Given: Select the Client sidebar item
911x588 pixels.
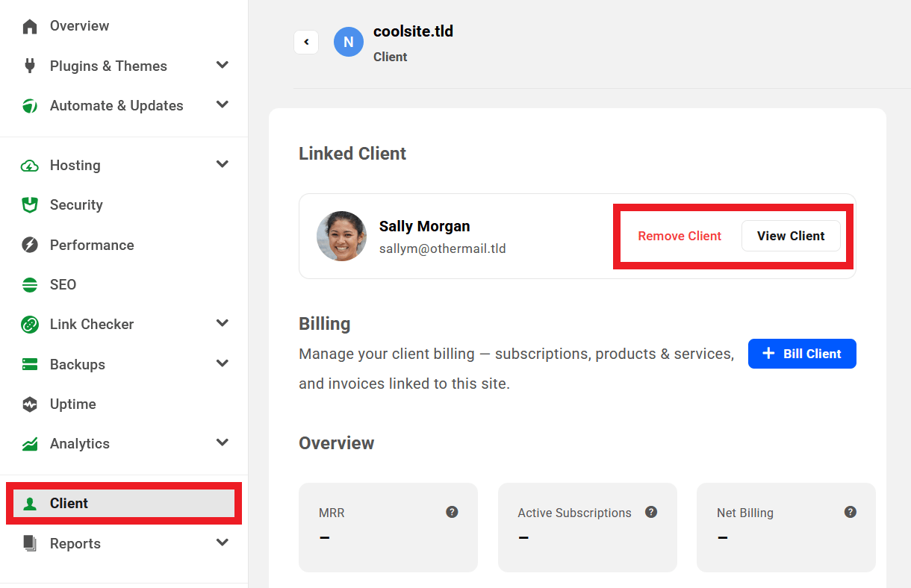Looking at the screenshot, I should 124,504.
